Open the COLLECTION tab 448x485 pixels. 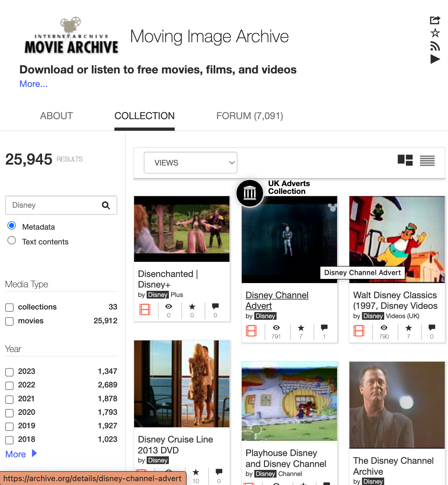pyautogui.click(x=144, y=116)
